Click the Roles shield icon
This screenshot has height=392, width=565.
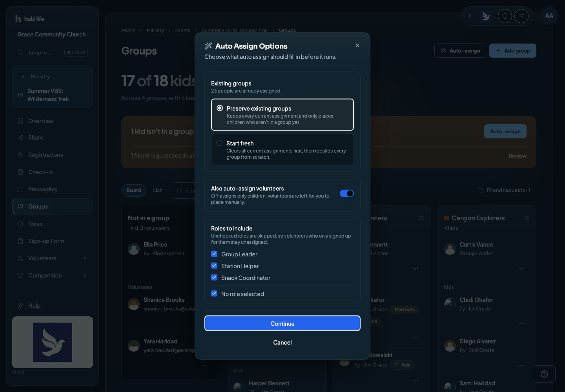[x=20, y=224]
